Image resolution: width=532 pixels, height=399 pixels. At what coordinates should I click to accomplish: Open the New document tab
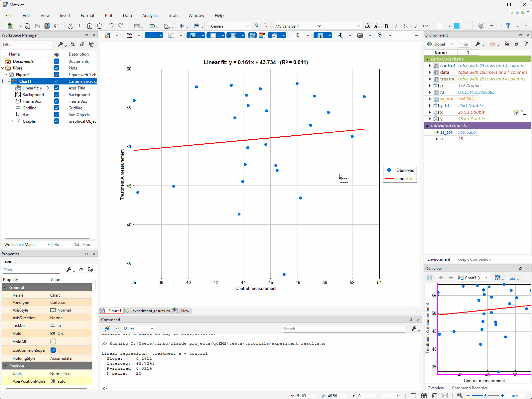182,311
